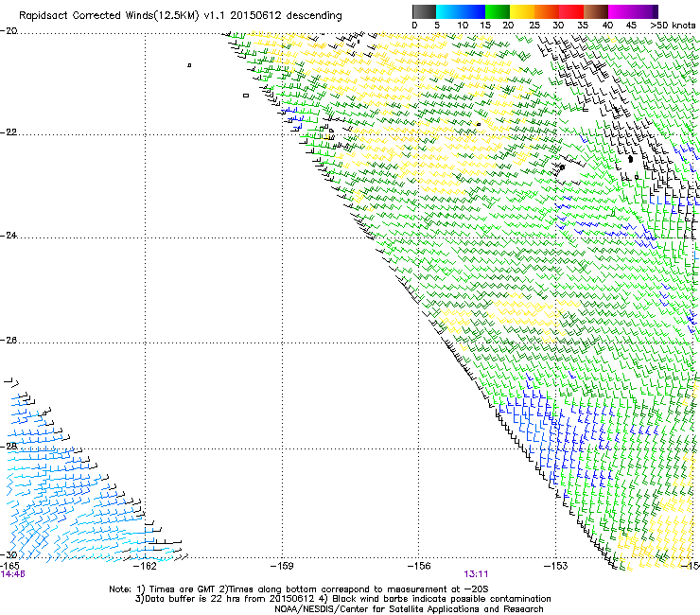This screenshot has height=615, width=700.
Task: Click the '25' legend tick label
Action: (x=534, y=26)
